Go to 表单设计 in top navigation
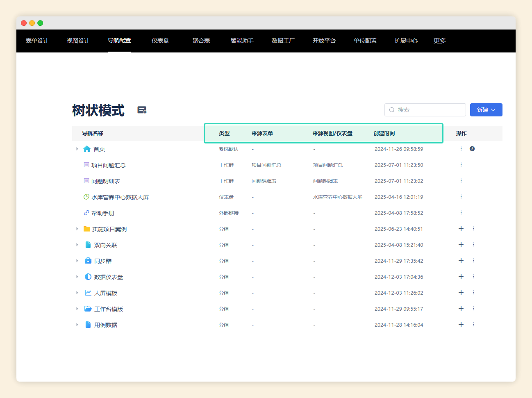The height and width of the screenshot is (398, 532). [x=37, y=41]
